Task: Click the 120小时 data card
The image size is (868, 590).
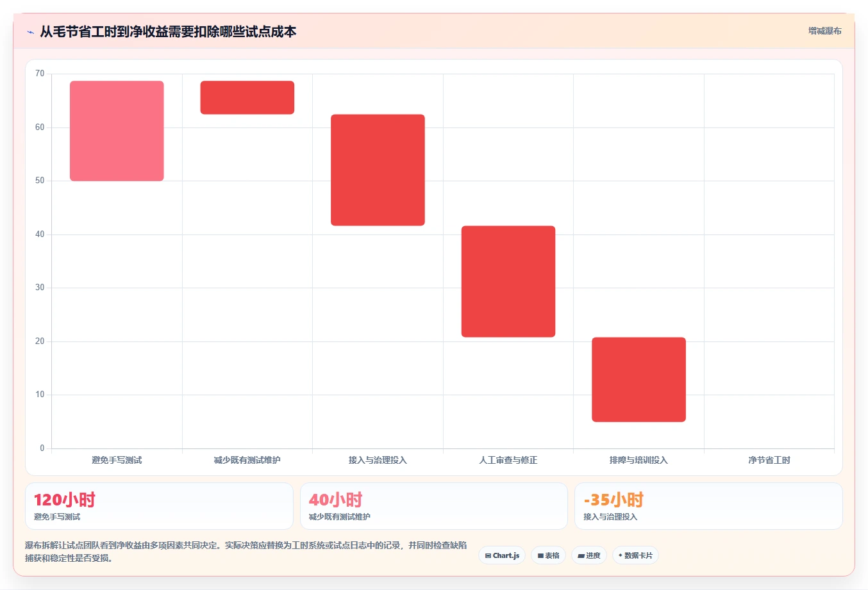Action: [x=159, y=506]
